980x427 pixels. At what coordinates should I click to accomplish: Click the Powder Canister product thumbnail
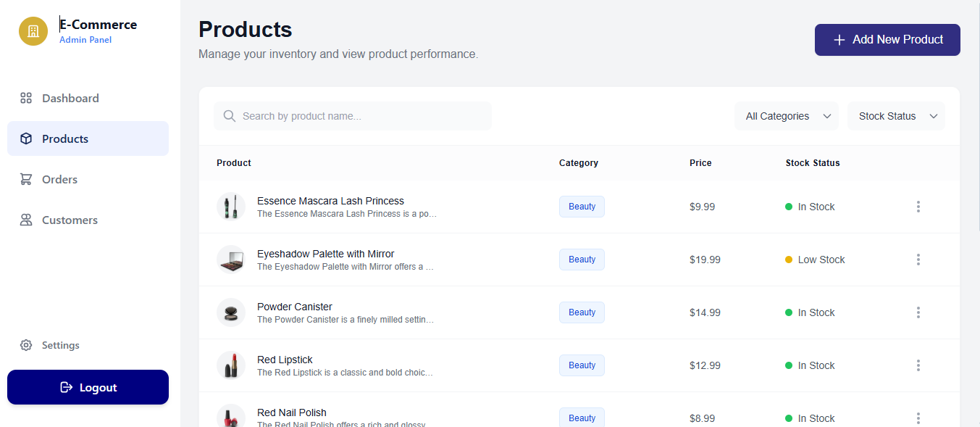coord(231,312)
